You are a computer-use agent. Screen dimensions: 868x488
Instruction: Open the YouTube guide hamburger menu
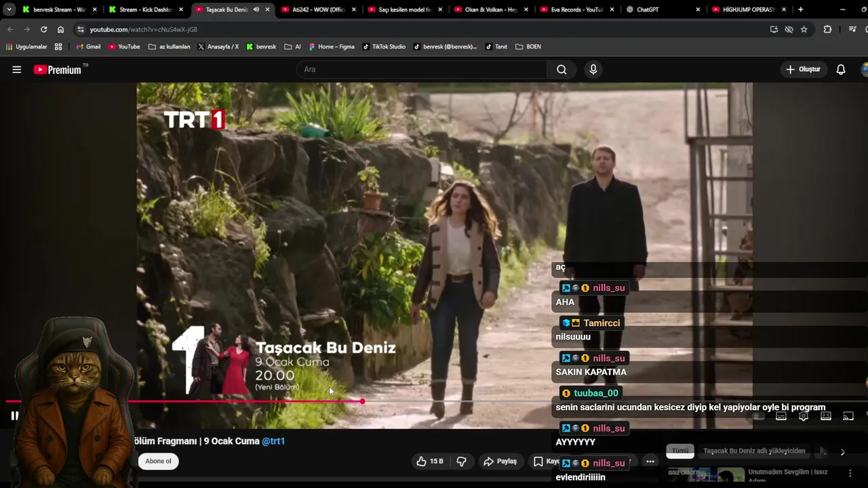pyautogui.click(x=17, y=69)
